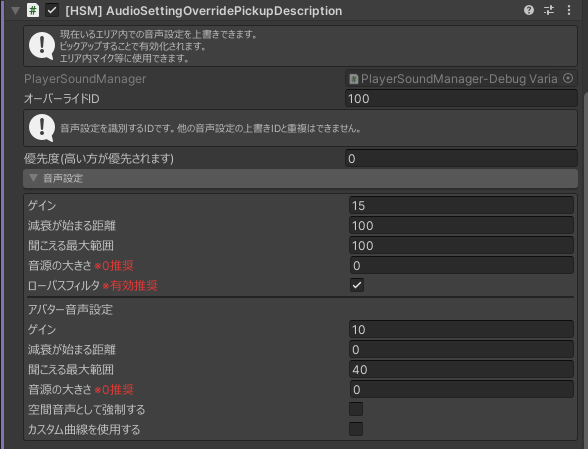
Task: Click the prefab icon in PlayerSoundManager field
Action: pyautogui.click(x=353, y=79)
